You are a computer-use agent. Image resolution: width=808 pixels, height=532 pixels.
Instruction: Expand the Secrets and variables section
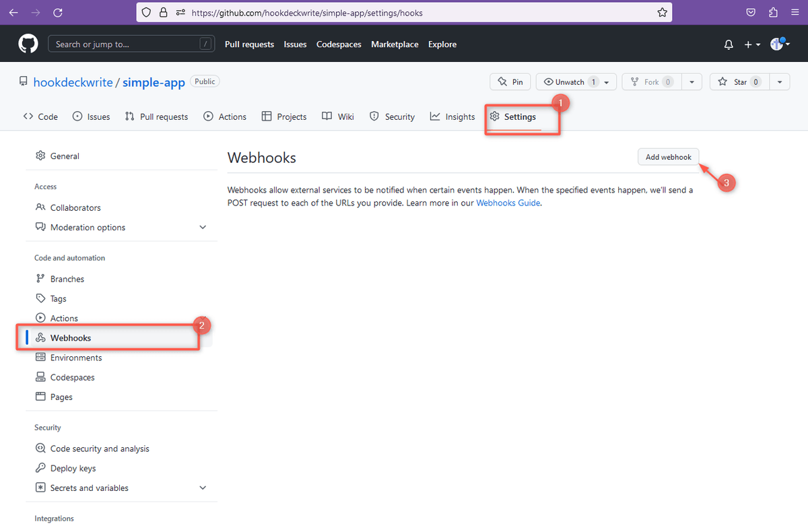tap(203, 487)
